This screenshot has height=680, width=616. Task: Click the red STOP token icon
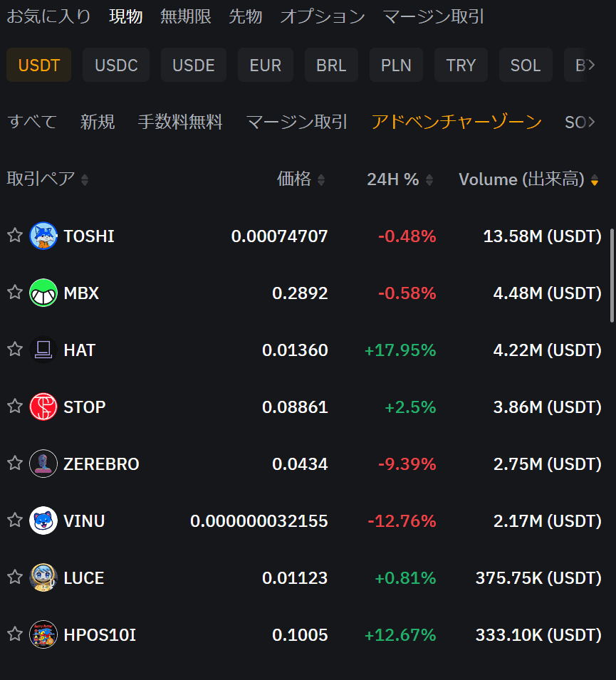[43, 407]
